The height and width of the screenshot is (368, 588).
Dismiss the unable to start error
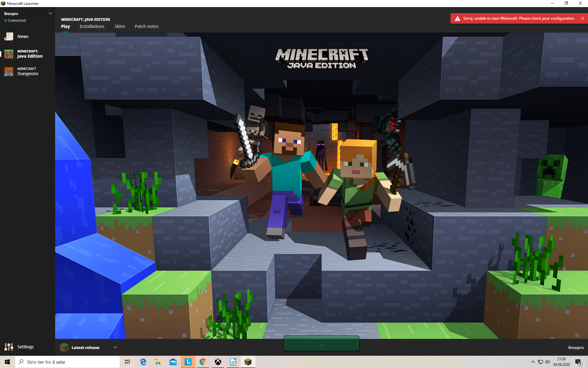pyautogui.click(x=582, y=18)
